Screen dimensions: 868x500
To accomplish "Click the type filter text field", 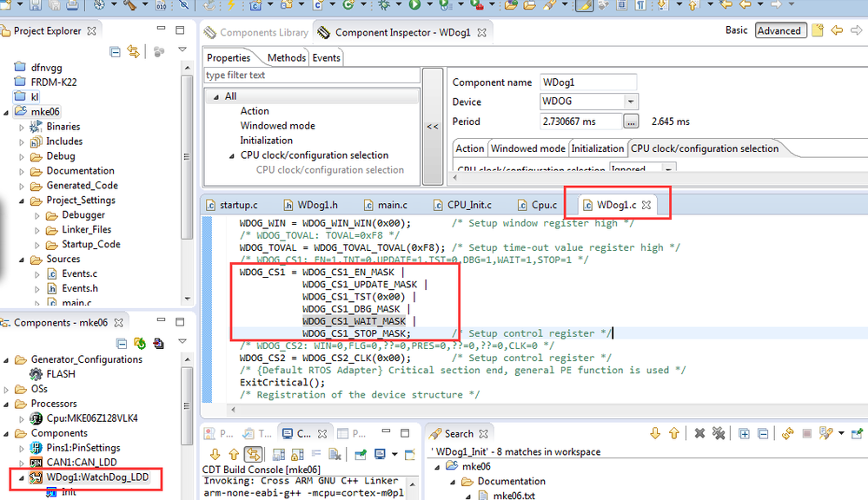I will 312,76.
